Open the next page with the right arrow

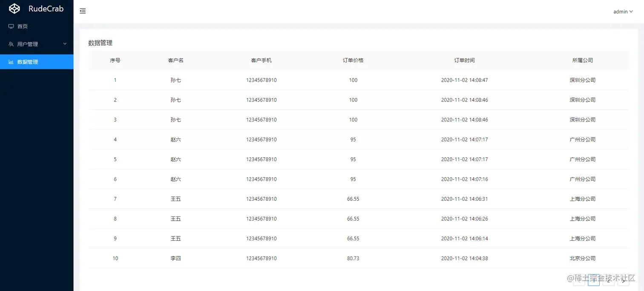tap(624, 279)
